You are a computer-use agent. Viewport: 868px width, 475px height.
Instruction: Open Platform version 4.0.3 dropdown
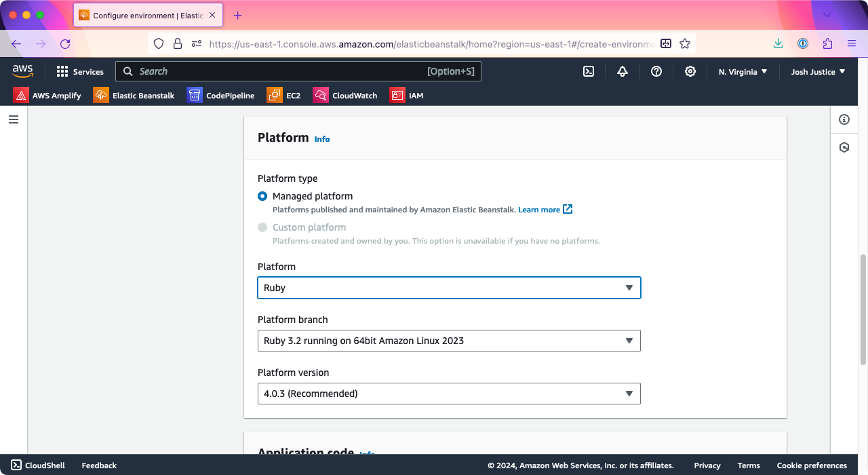(449, 394)
